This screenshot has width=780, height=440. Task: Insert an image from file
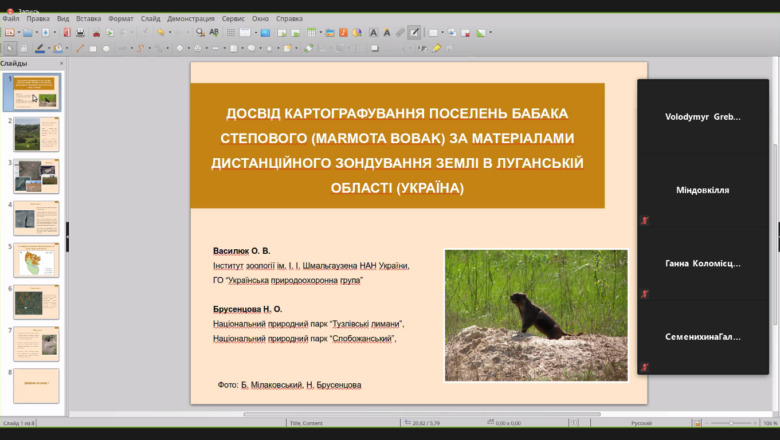pyautogui.click(x=329, y=33)
